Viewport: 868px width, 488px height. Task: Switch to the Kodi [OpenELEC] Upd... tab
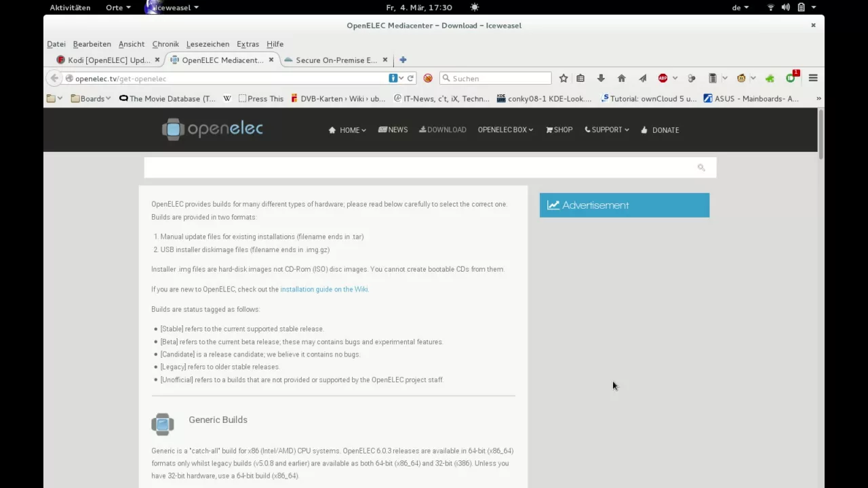pos(108,60)
